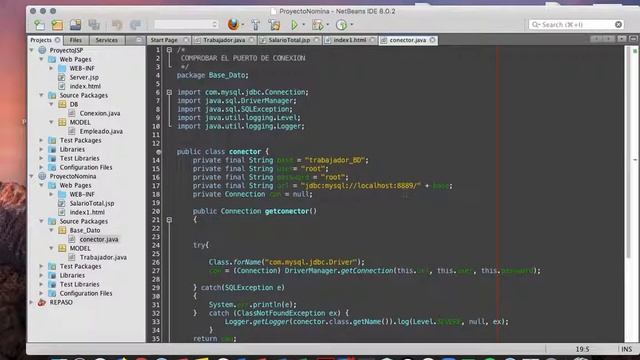Click the editor scroll tabs left arrow
The width and height of the screenshot is (640, 360).
pos(596,39)
